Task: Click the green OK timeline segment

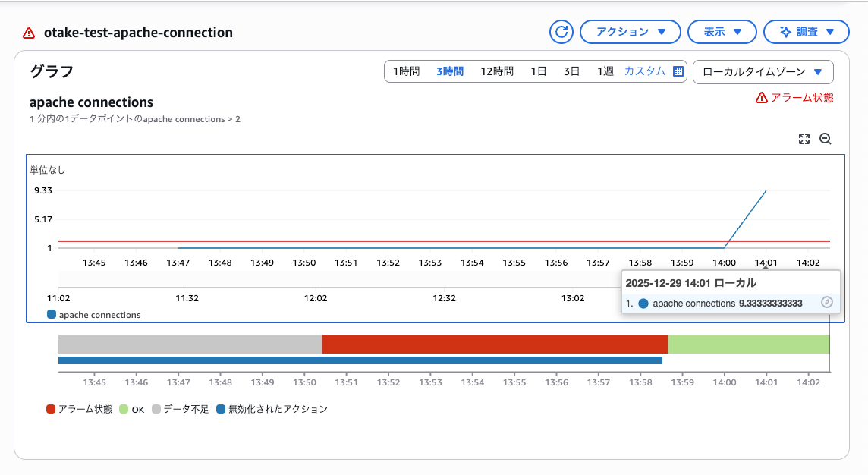Action: [x=748, y=344]
